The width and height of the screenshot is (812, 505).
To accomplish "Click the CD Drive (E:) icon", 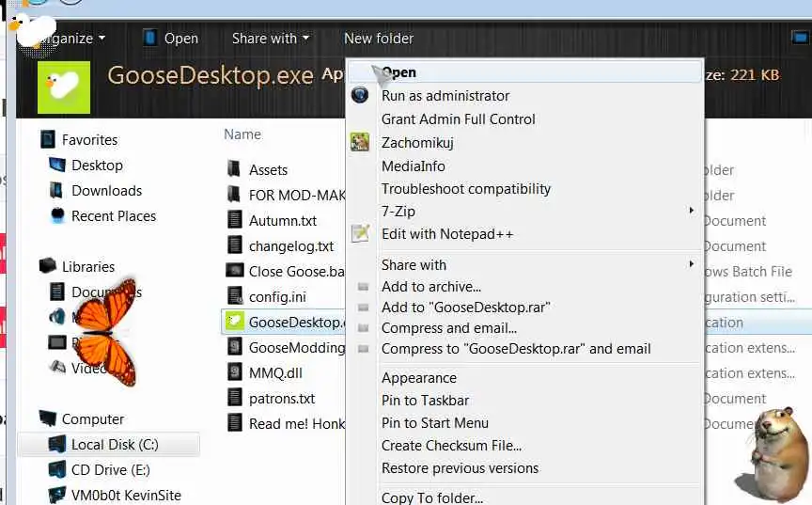I will coord(57,469).
